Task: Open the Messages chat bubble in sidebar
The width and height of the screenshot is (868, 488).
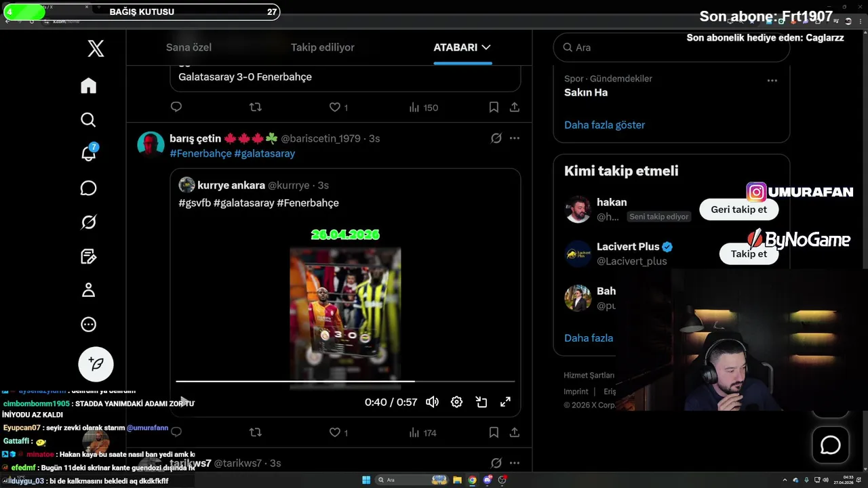Action: tap(89, 188)
